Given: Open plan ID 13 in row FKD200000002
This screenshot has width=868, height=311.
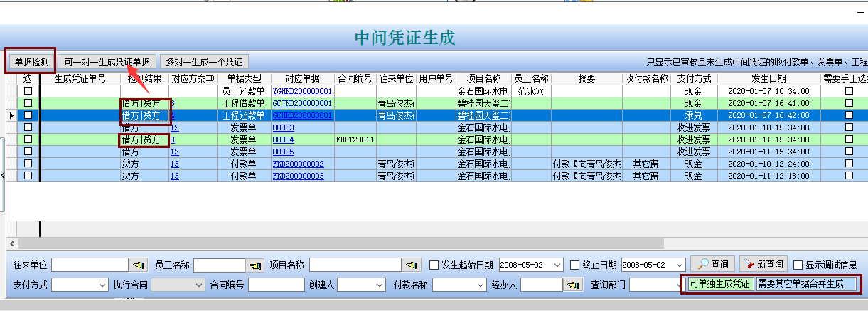Looking at the screenshot, I should pyautogui.click(x=175, y=164).
